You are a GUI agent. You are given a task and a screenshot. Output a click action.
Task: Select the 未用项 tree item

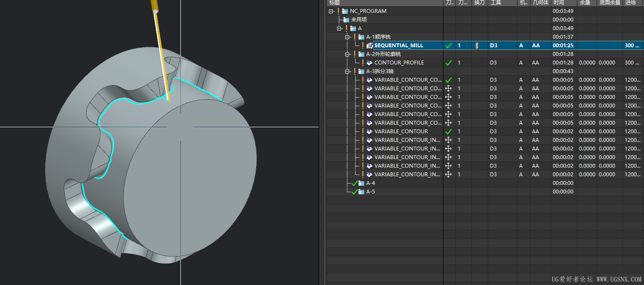[x=359, y=20]
